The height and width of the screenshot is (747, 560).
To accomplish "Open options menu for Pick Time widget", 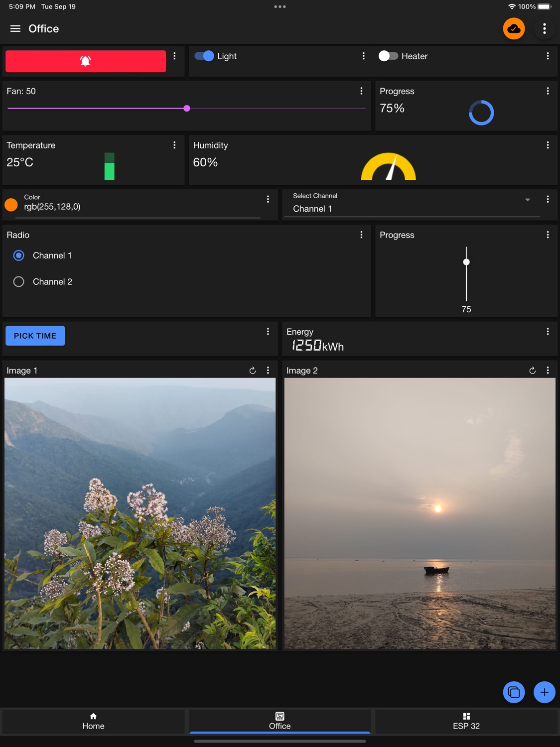I will [268, 332].
